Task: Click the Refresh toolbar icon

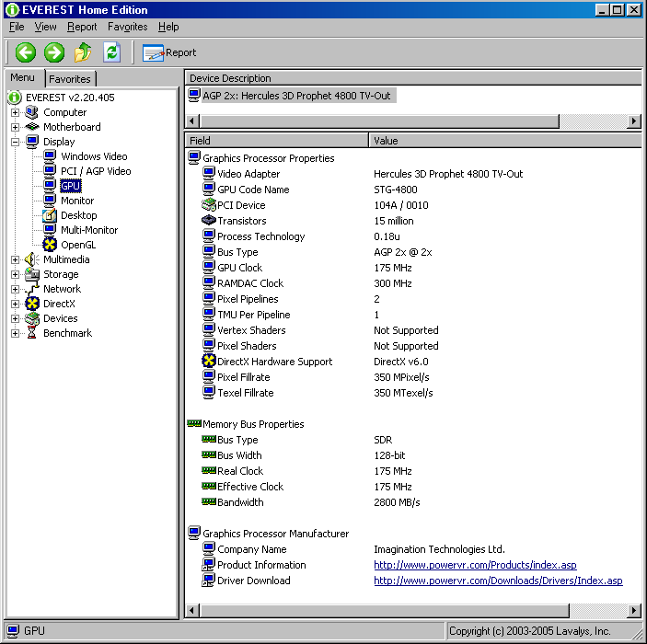Action: point(111,52)
